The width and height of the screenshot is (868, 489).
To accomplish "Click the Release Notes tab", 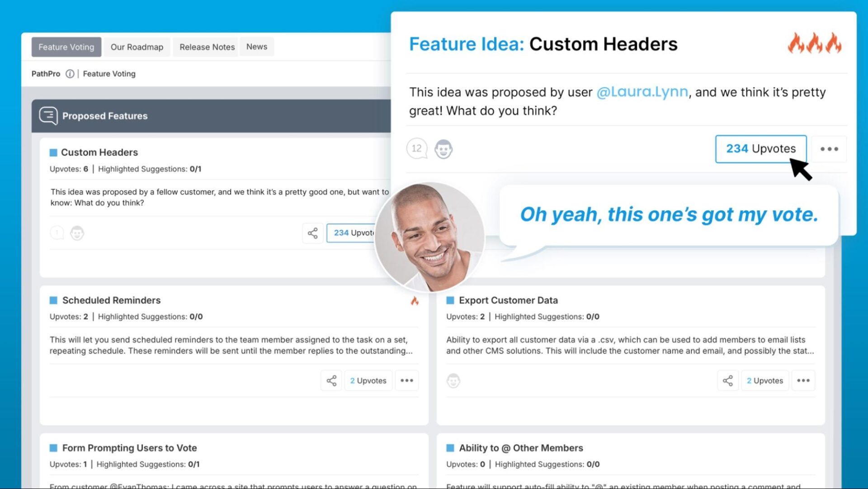I will click(207, 47).
